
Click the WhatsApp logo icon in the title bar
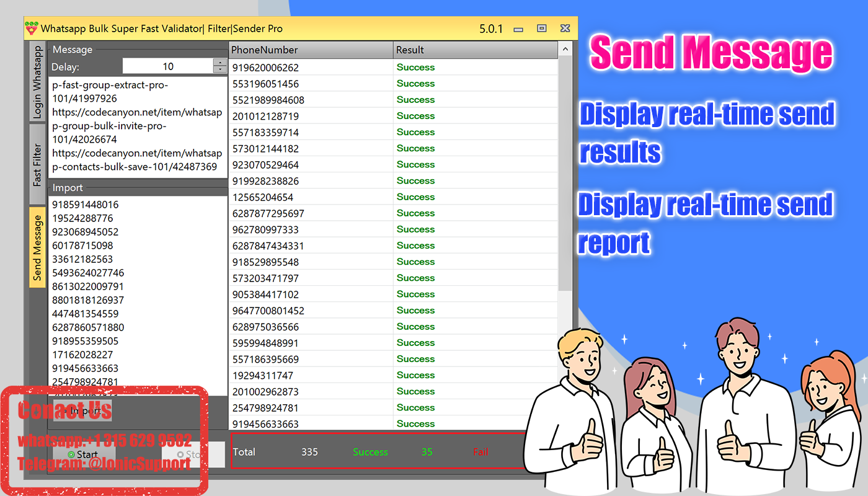[x=32, y=28]
